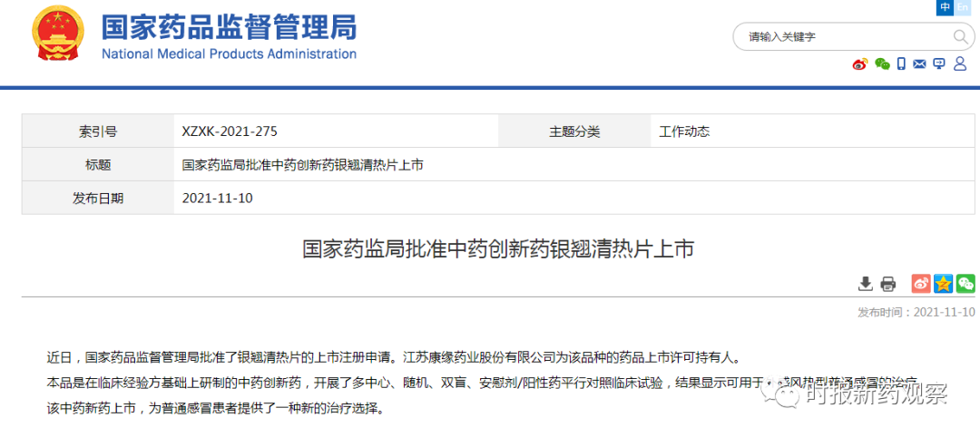Click the 主题分类 label cell

pyautogui.click(x=574, y=131)
